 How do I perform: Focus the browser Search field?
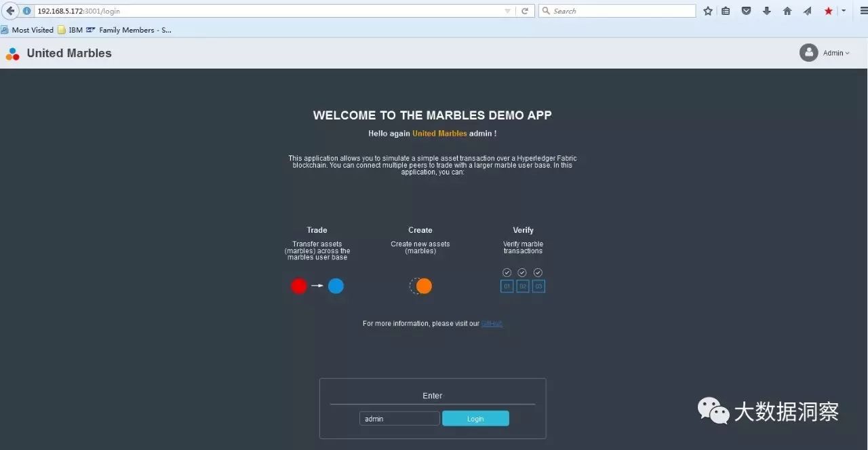point(617,11)
